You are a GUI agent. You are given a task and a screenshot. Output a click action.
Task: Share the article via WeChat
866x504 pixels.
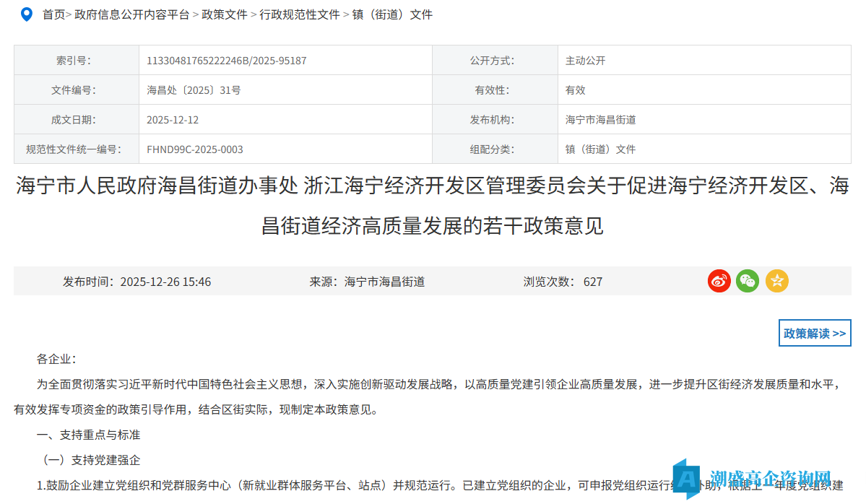pyautogui.click(x=748, y=281)
